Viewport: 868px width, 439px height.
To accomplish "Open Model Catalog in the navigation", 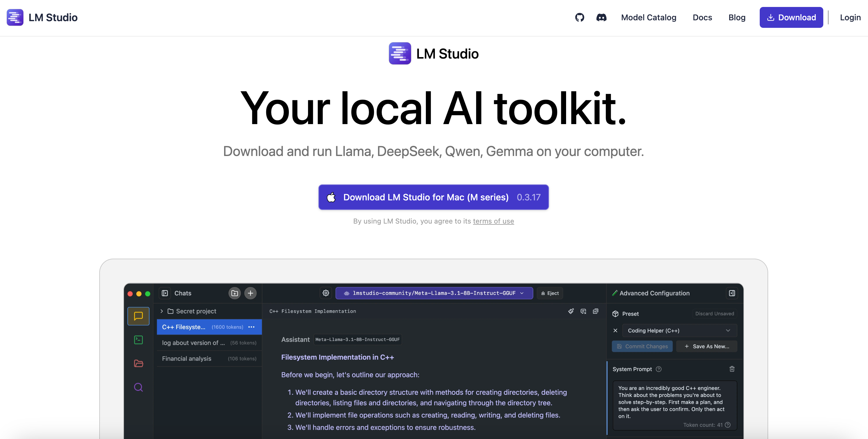I will 648,17.
